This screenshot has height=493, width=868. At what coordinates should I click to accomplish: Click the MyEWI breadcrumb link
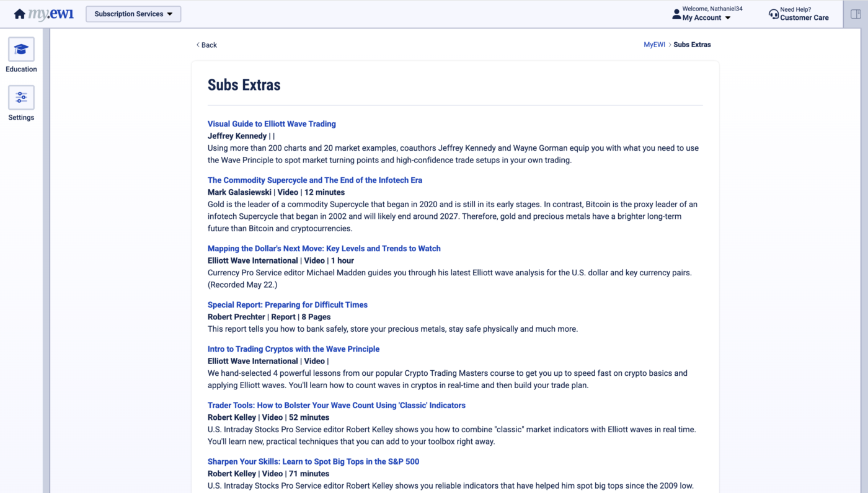tap(654, 45)
